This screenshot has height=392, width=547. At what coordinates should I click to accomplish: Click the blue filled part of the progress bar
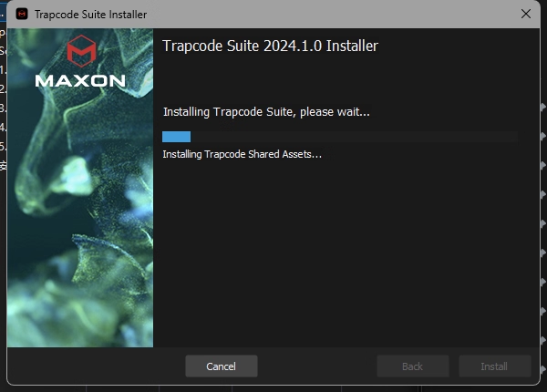pos(176,137)
